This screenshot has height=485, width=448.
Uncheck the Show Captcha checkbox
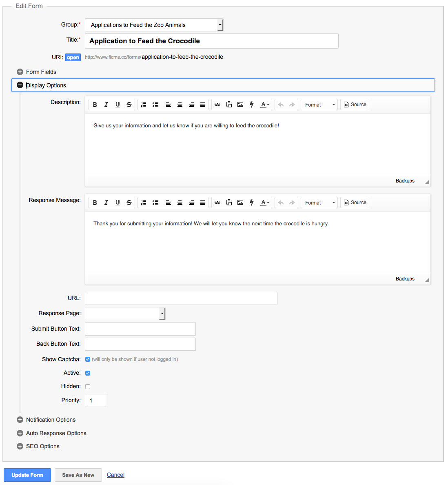click(x=88, y=359)
